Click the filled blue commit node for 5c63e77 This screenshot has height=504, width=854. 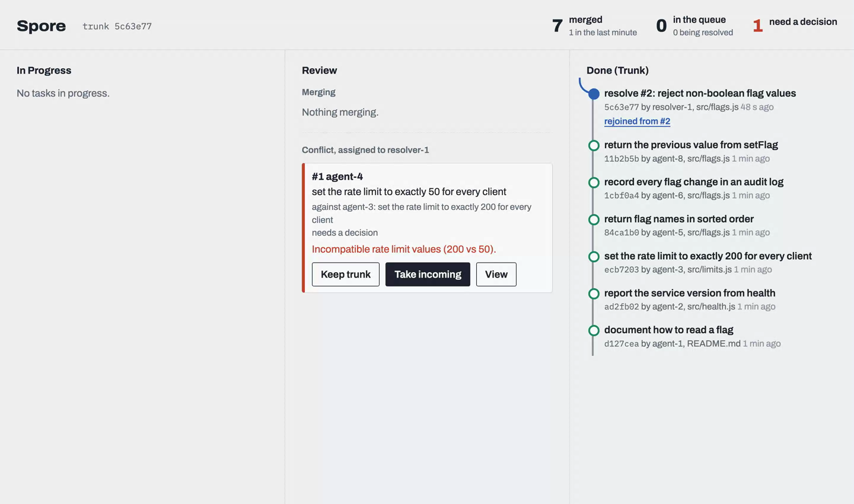(x=594, y=94)
